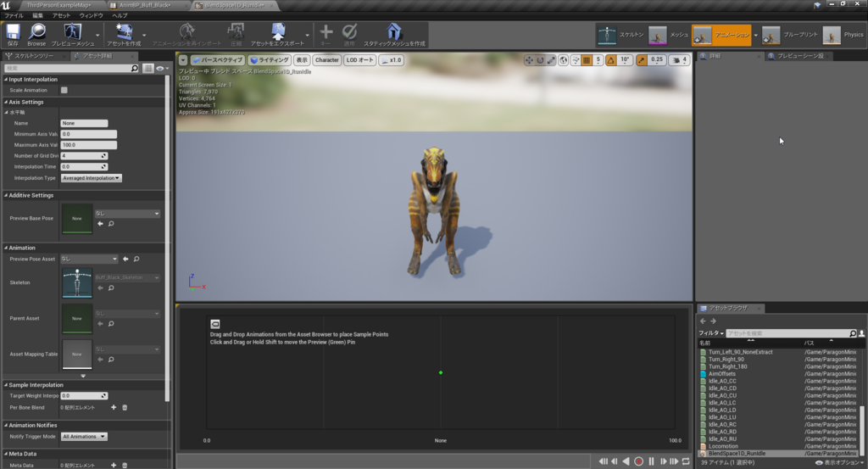Image resolution: width=868 pixels, height=469 pixels.
Task: Enable Scale Animation checkbox
Action: pos(64,90)
